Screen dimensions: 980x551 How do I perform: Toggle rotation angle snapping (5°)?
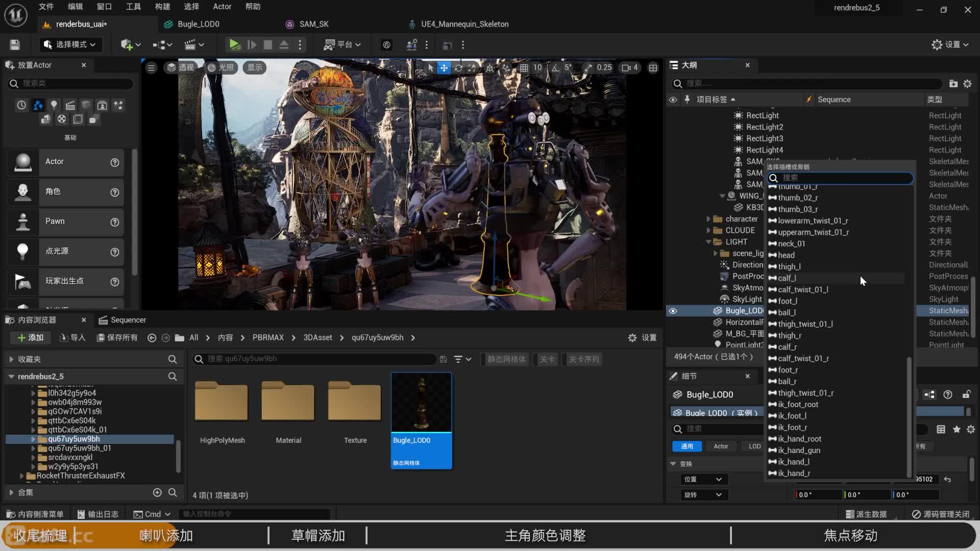coord(555,67)
